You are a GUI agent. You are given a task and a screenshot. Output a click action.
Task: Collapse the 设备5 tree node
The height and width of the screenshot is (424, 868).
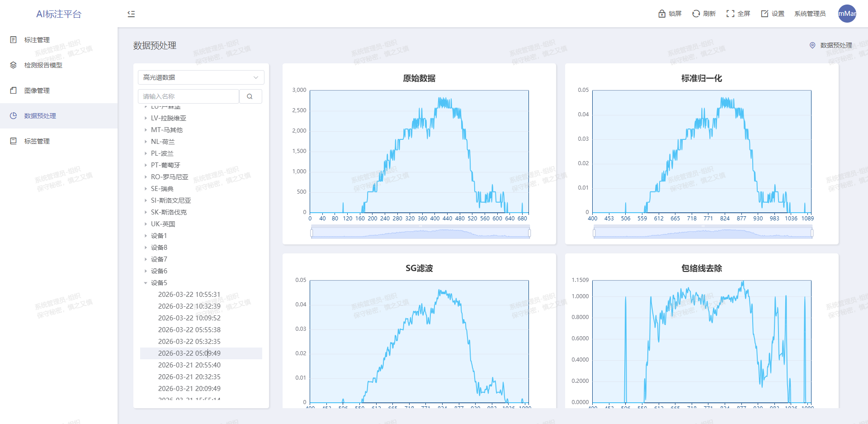[146, 283]
